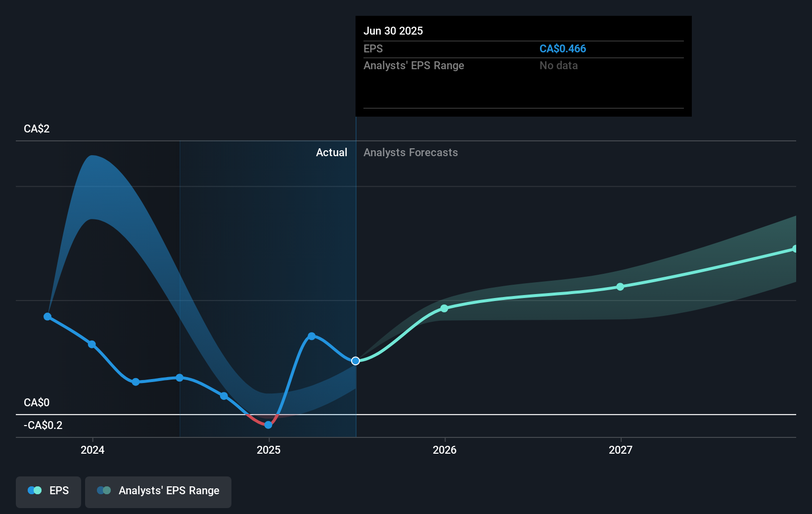Select the Analysts Forecasts section label
This screenshot has width=812, height=514.
[410, 152]
